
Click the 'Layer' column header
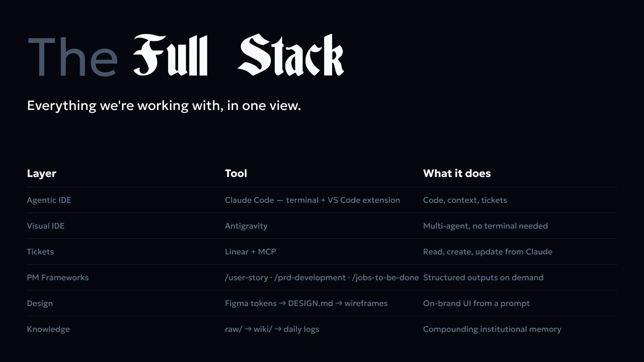point(42,174)
